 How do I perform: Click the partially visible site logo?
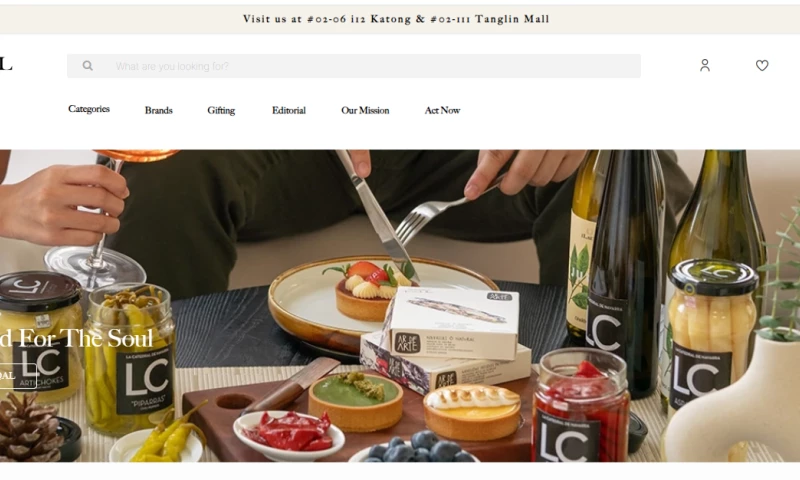6,64
